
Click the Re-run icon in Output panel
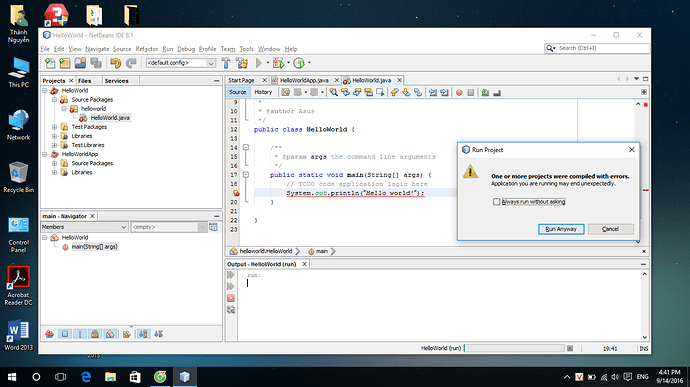point(231,275)
